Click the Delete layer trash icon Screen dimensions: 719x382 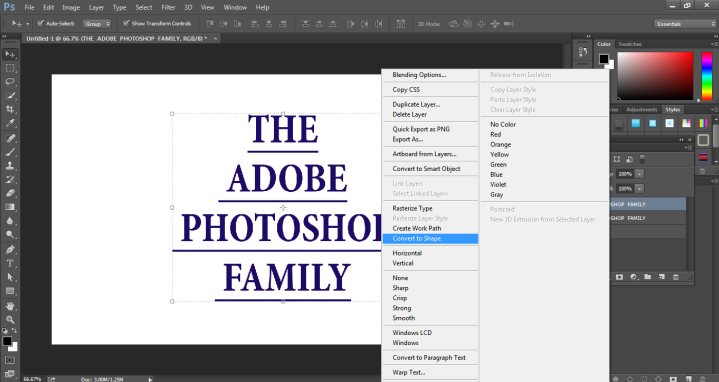[x=675, y=277]
